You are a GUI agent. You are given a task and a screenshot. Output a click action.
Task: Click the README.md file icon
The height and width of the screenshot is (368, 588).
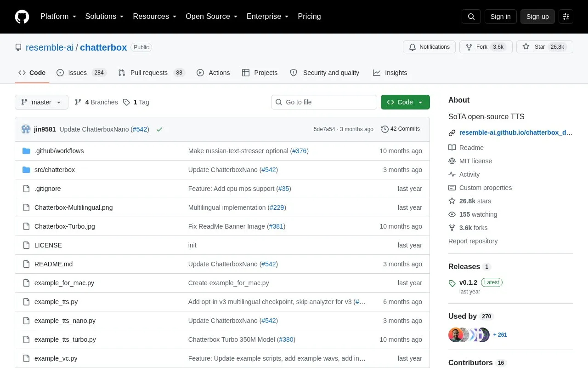pyautogui.click(x=26, y=264)
